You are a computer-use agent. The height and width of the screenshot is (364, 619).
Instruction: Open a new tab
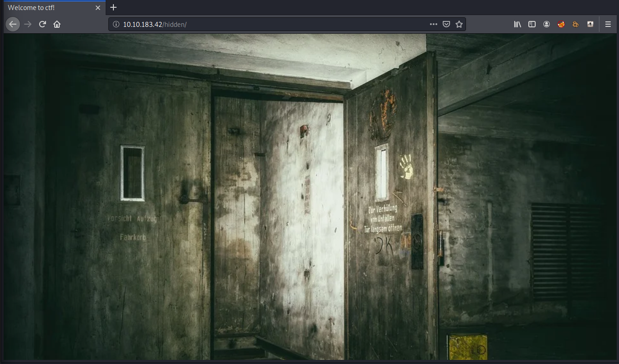point(114,8)
